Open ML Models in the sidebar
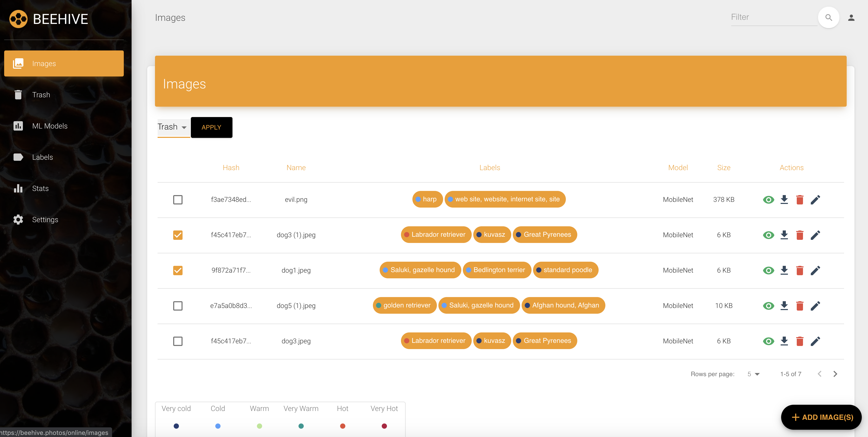The height and width of the screenshot is (437, 868). [x=50, y=126]
